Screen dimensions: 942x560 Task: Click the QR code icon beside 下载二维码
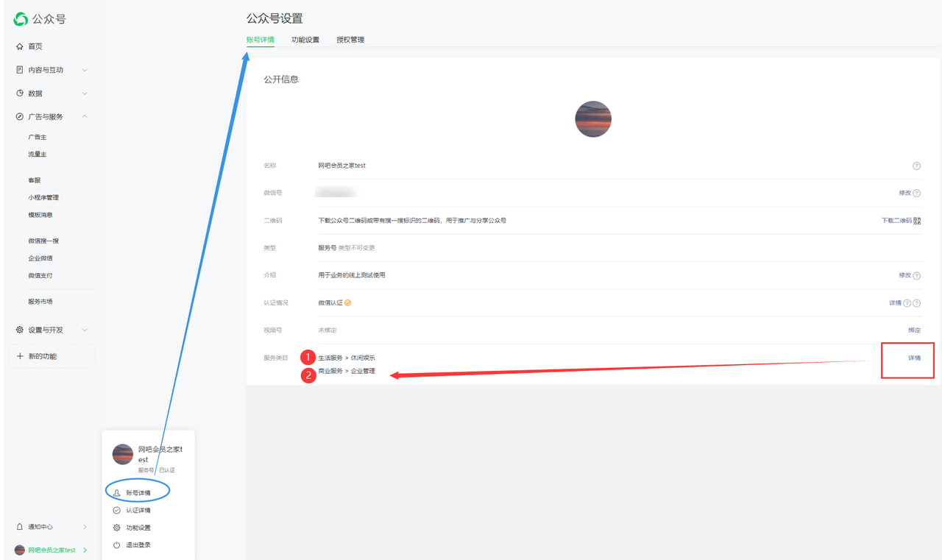917,221
